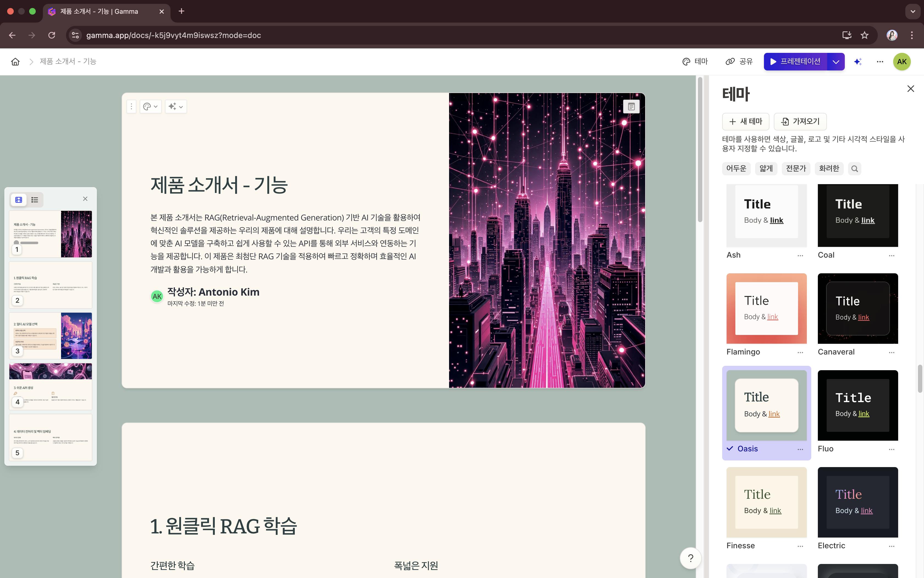Open card options three-dot menu on first card
This screenshot has height=578, width=924.
click(131, 107)
